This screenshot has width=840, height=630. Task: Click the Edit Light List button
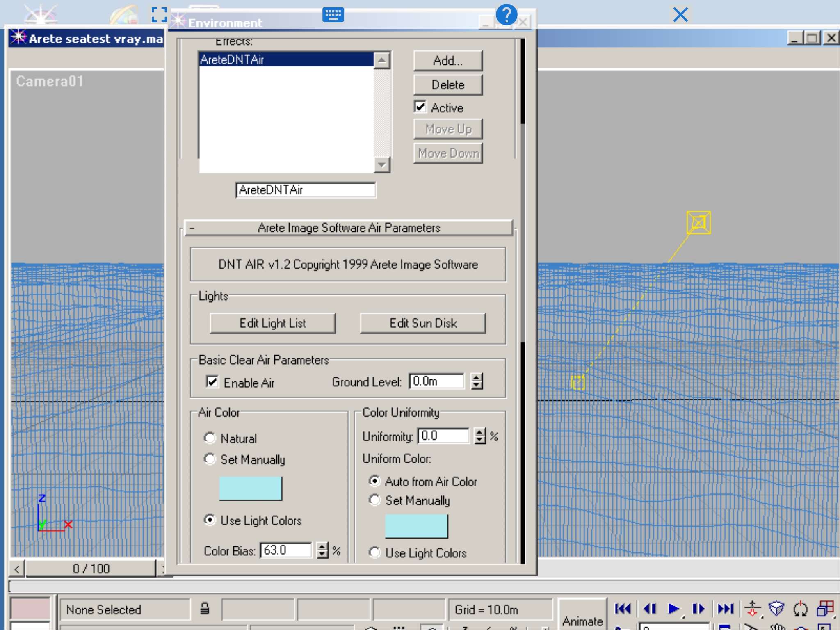point(273,323)
